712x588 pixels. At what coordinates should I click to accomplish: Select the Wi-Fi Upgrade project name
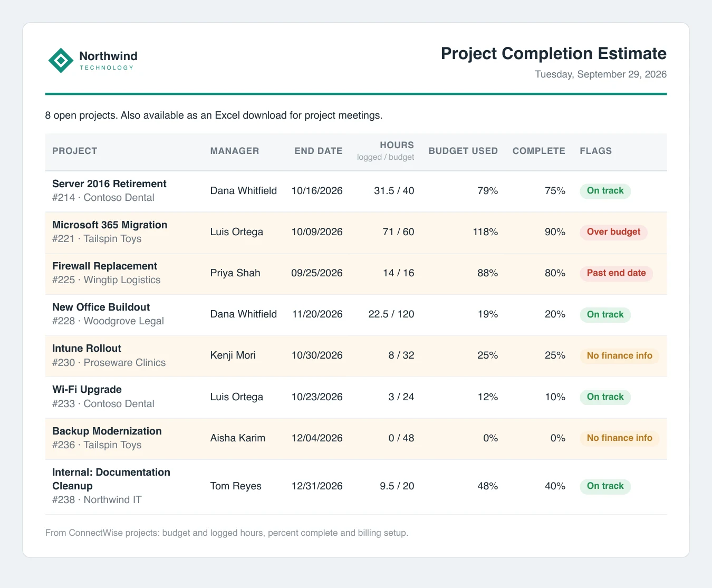(x=87, y=389)
